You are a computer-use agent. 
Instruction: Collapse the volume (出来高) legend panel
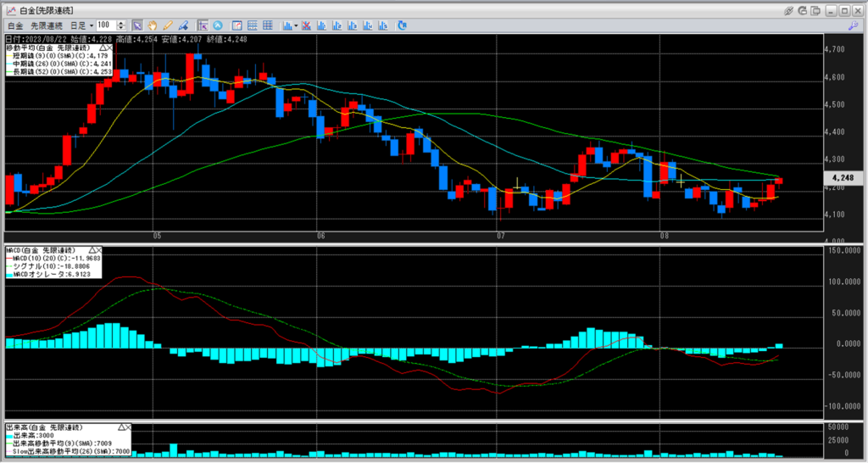pyautogui.click(x=120, y=427)
